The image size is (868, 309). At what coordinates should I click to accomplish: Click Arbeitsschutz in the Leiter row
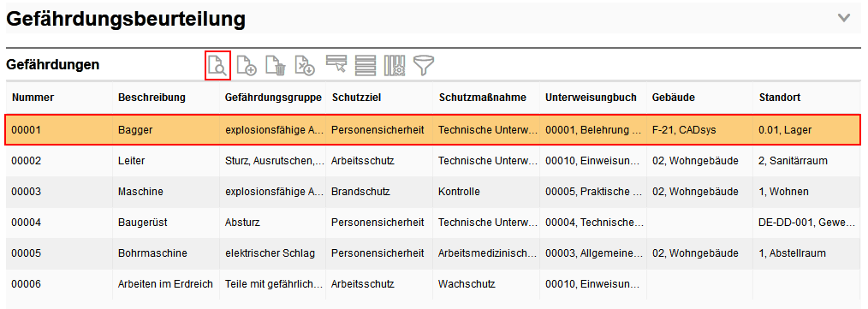pos(380,161)
